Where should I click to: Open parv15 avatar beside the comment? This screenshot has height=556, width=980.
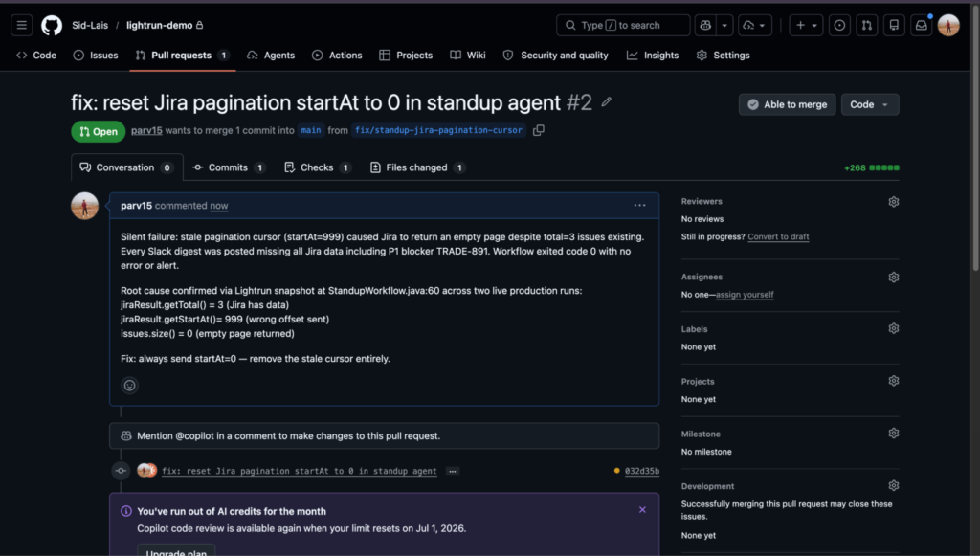84,206
